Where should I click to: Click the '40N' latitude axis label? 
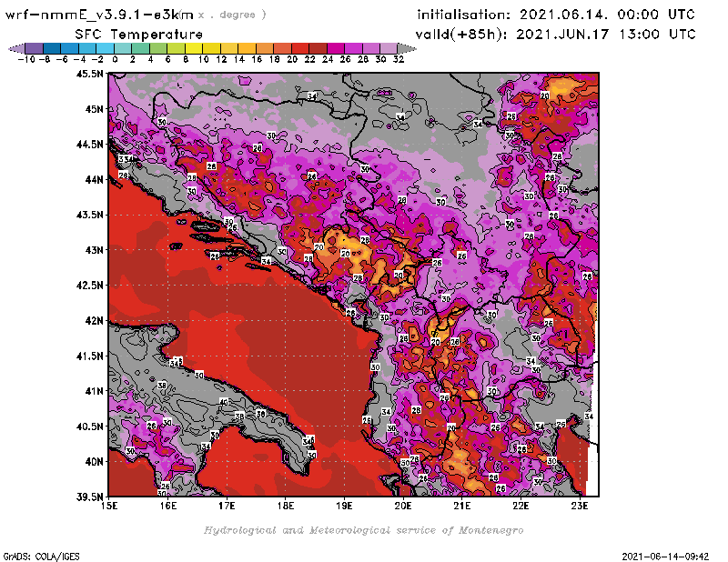(94, 462)
